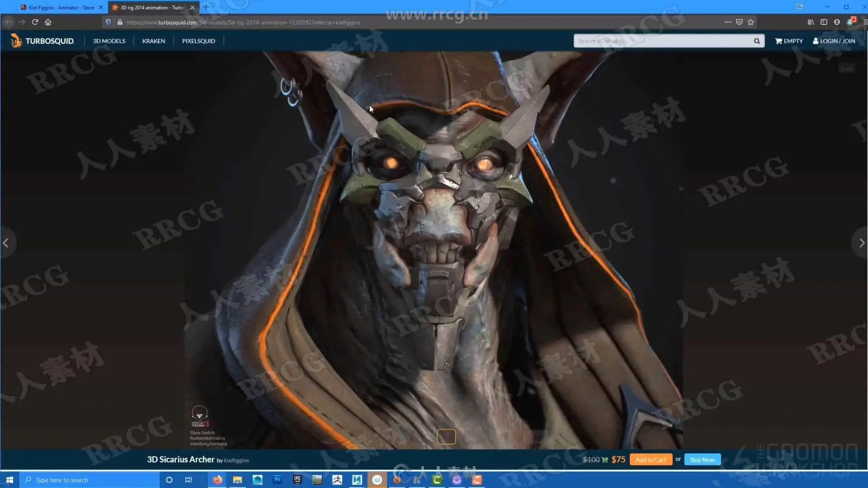
Task: Open the KRAKEN nav item
Action: pyautogui.click(x=154, y=41)
